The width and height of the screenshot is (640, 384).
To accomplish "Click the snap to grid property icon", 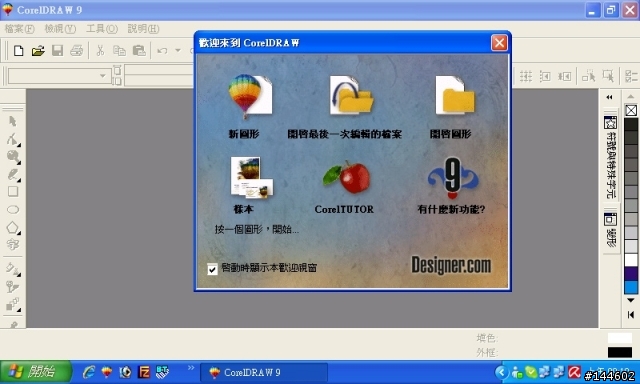I will [526, 76].
